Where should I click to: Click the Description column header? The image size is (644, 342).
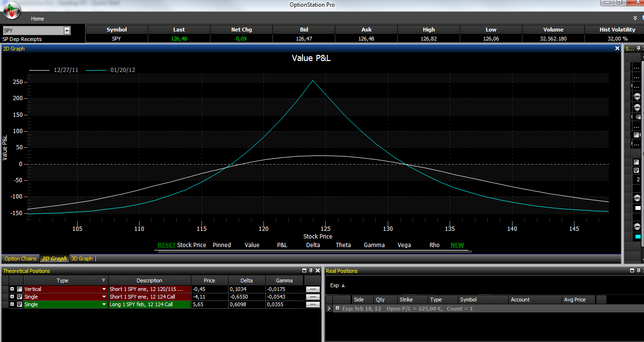pos(150,280)
